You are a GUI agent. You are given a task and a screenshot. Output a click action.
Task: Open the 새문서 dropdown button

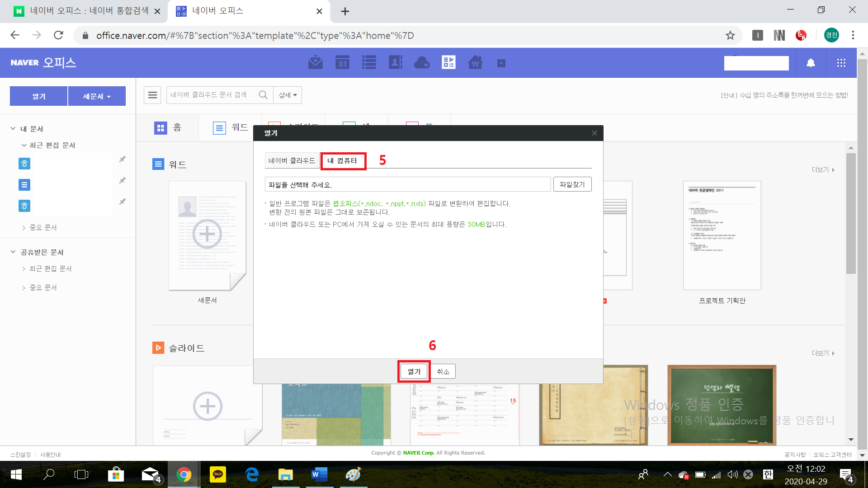click(97, 96)
